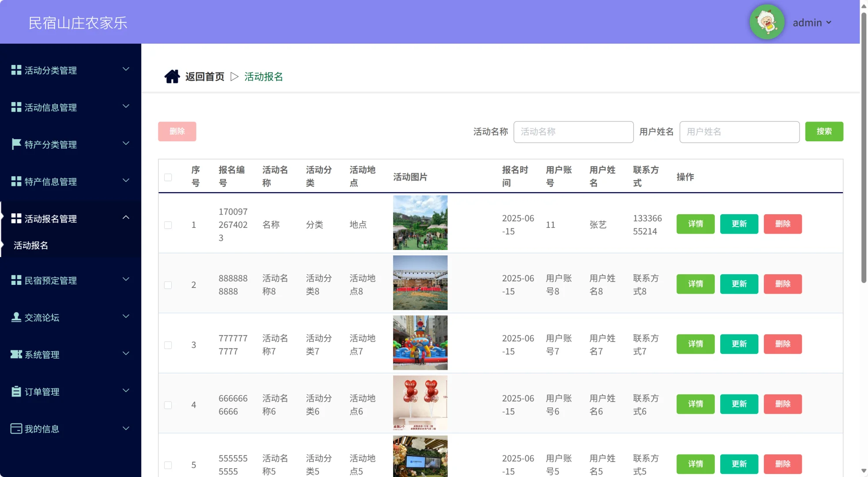
Task: Click 返回首页 in the breadcrumb
Action: click(x=204, y=76)
